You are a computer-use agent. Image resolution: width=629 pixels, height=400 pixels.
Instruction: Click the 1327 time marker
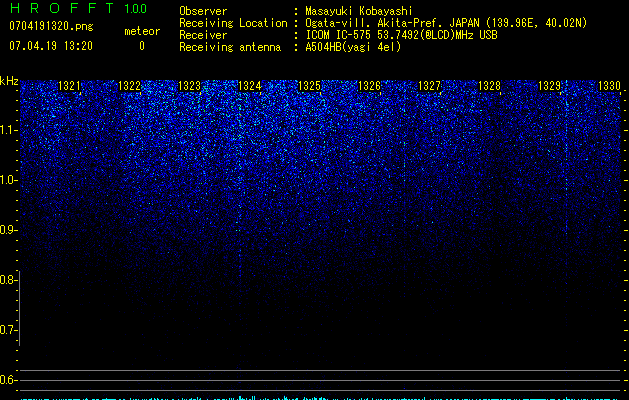click(x=430, y=86)
